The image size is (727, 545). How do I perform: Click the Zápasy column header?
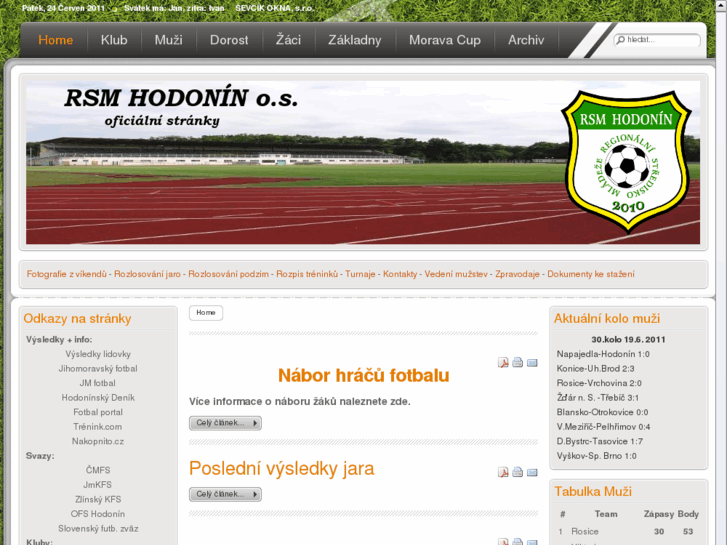click(x=659, y=514)
